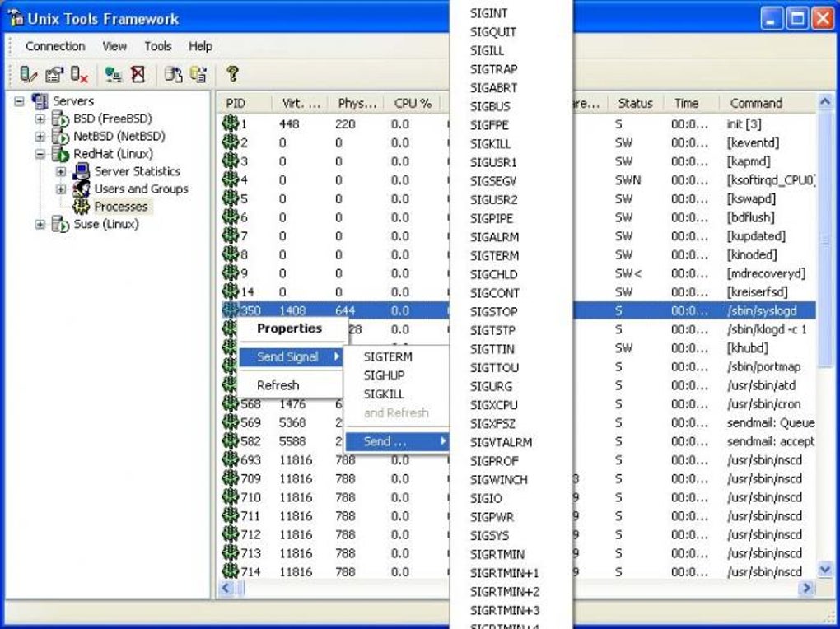Click the gear icon of PID 714 row
The height and width of the screenshot is (629, 840).
pos(231,571)
